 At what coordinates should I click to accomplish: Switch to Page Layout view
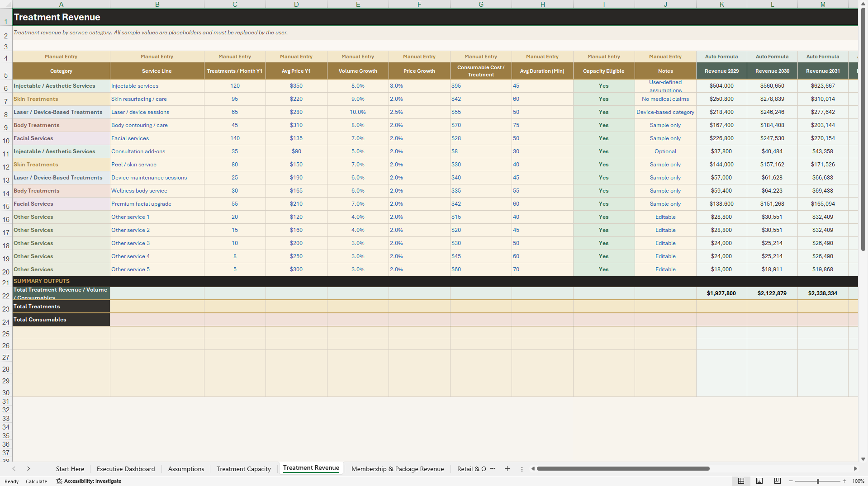(x=759, y=481)
